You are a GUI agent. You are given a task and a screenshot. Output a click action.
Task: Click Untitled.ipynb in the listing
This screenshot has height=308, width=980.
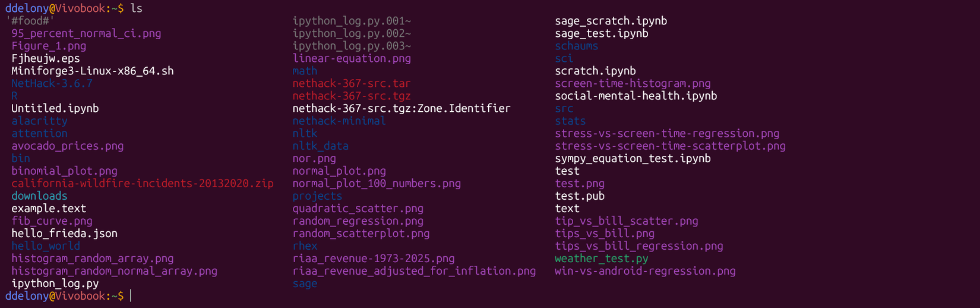55,108
